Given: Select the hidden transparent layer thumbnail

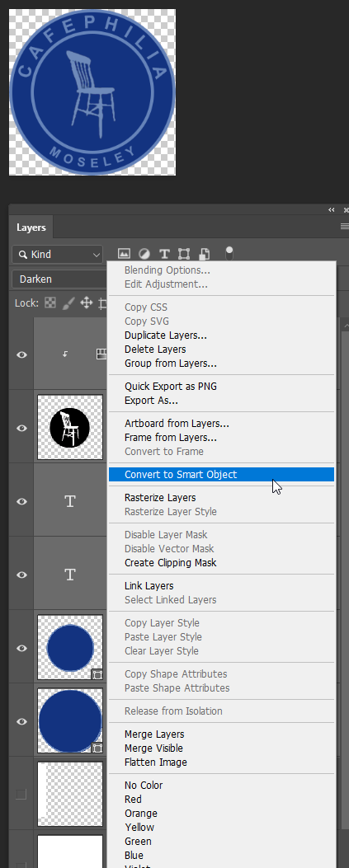Looking at the screenshot, I should (x=70, y=795).
